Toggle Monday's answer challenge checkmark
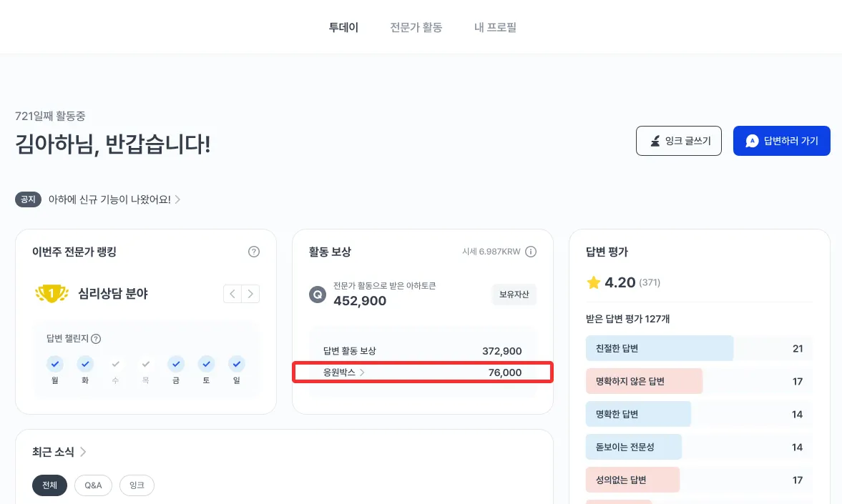 coord(55,364)
